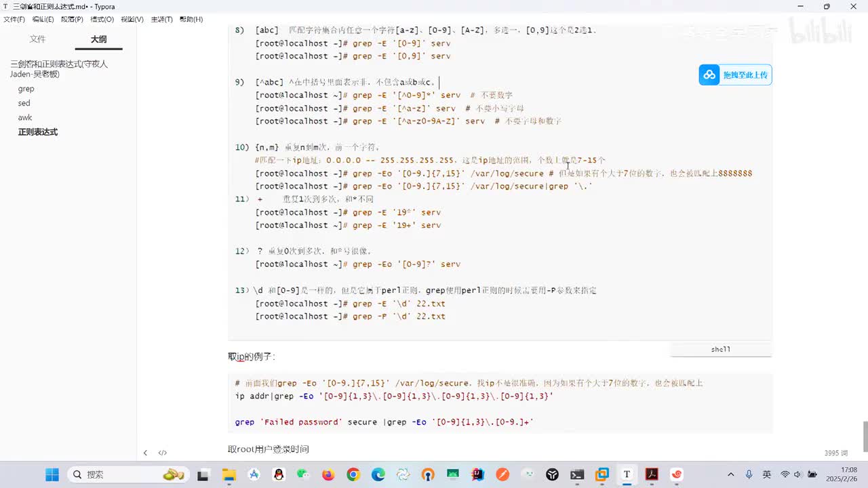Open the red swirl app on the taskbar
Viewport: 868px width, 488px height.
point(676,474)
